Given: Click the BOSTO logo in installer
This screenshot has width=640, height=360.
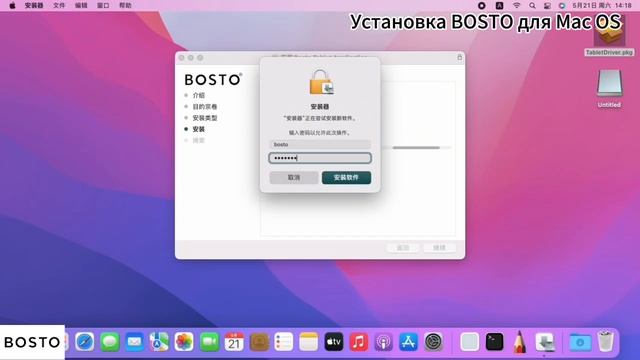Looking at the screenshot, I should (x=213, y=80).
